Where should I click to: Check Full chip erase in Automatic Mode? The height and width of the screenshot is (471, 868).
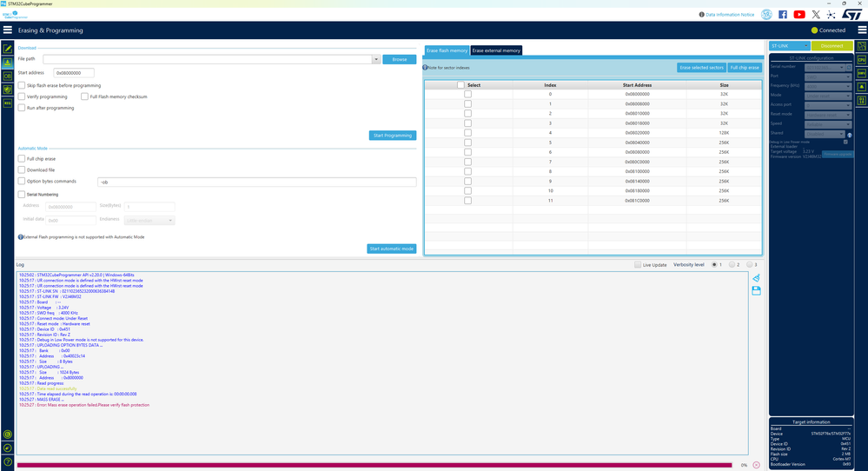(22, 159)
